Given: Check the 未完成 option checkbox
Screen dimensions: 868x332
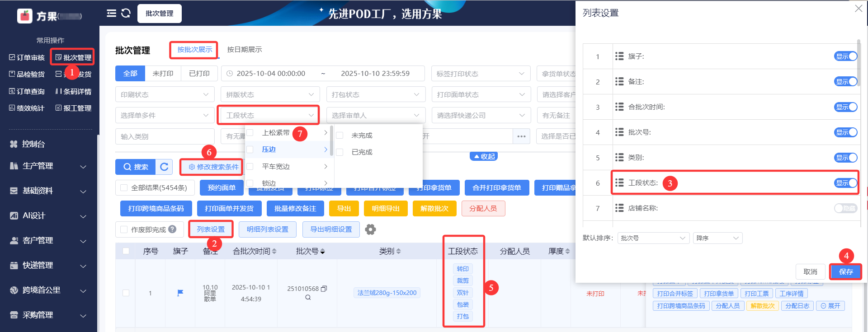Looking at the screenshot, I should point(340,136).
